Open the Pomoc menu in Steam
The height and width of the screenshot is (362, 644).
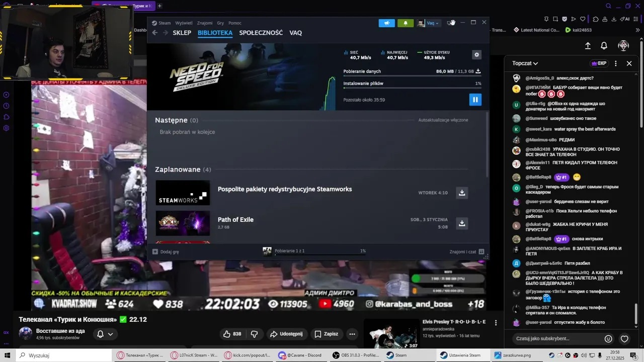tap(235, 23)
